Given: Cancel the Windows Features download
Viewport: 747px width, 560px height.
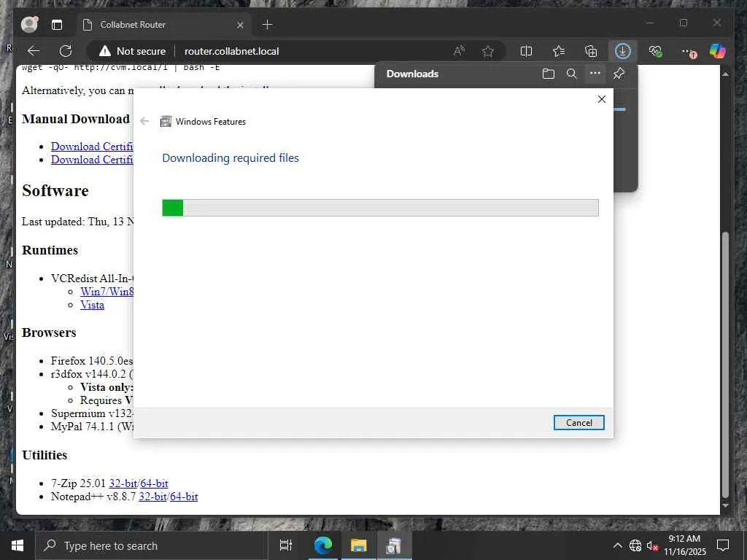Looking at the screenshot, I should pyautogui.click(x=578, y=422).
